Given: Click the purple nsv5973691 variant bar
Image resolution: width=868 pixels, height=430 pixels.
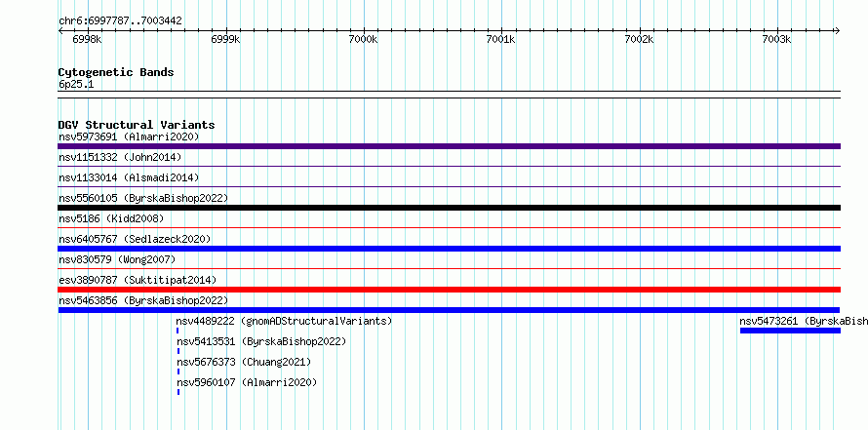Looking at the screenshot, I should tap(449, 146).
